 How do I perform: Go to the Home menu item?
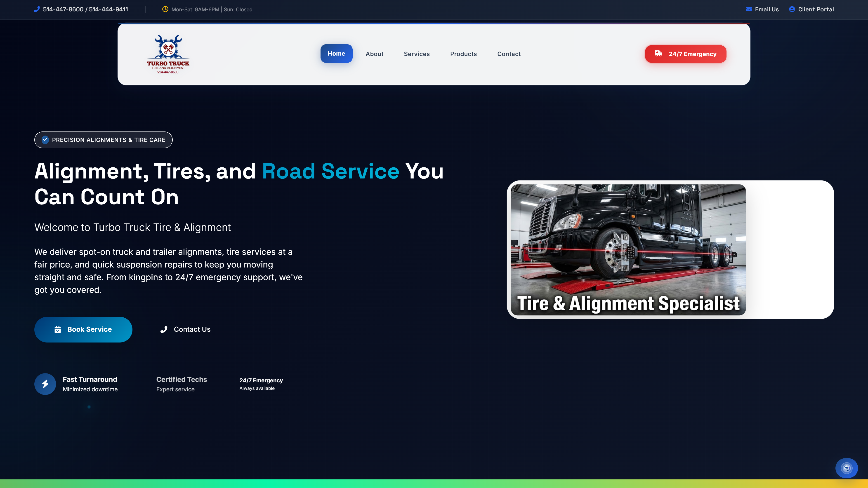pyautogui.click(x=336, y=54)
